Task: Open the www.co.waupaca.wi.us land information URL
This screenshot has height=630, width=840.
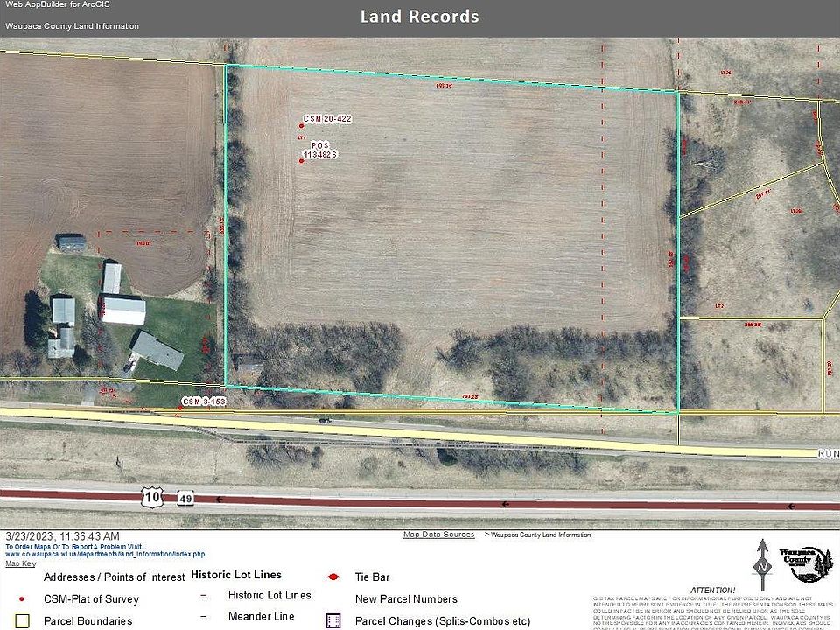Action: (105, 555)
